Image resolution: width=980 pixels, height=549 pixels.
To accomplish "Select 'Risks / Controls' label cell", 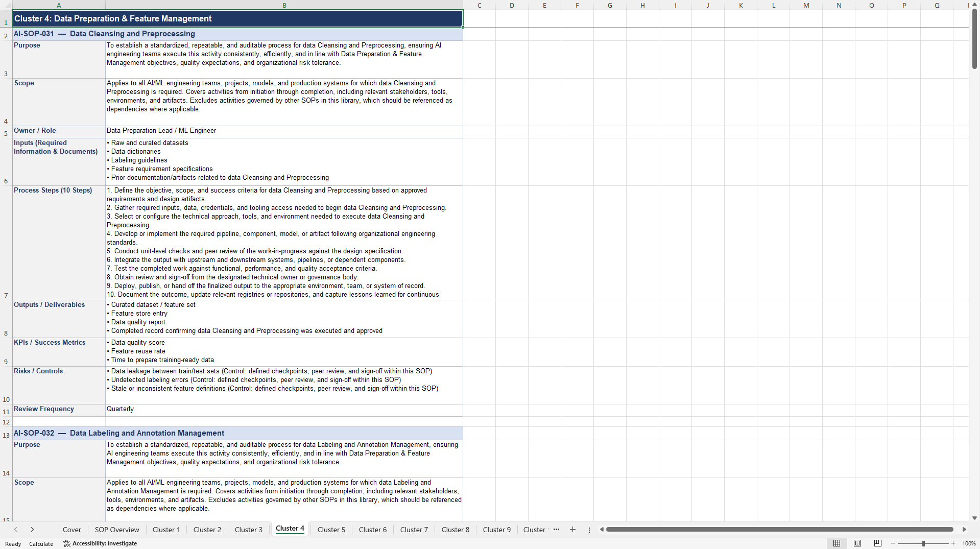I will 59,385.
